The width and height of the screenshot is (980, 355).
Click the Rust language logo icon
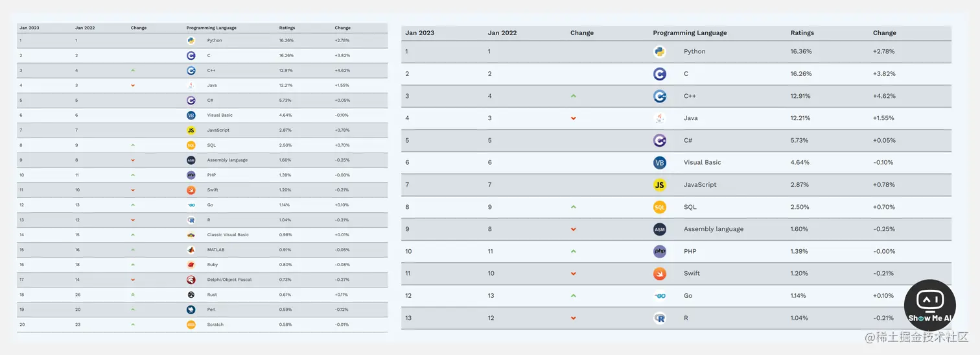pyautogui.click(x=191, y=295)
